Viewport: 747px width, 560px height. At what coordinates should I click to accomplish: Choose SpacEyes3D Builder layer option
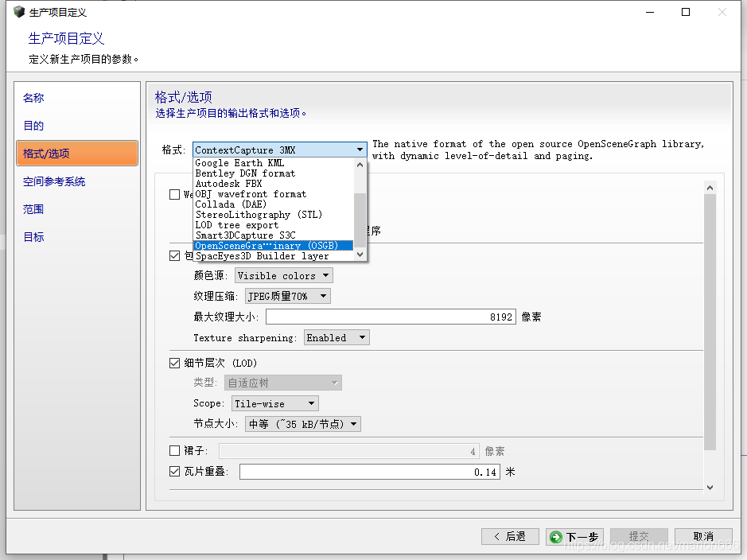274,256
